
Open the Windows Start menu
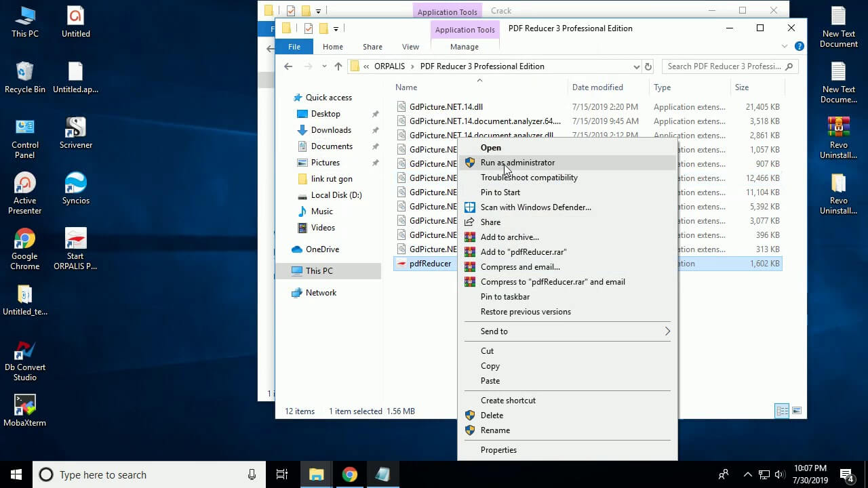[x=16, y=474]
